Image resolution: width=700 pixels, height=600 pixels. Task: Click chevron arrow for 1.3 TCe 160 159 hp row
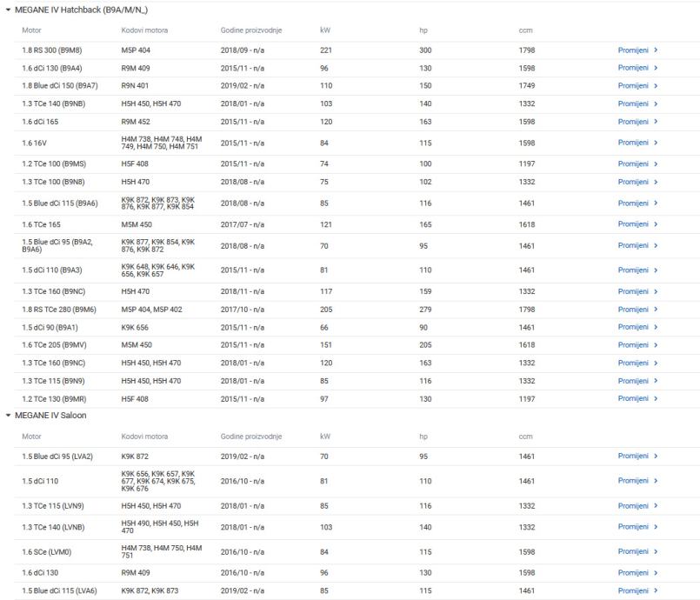[656, 291]
